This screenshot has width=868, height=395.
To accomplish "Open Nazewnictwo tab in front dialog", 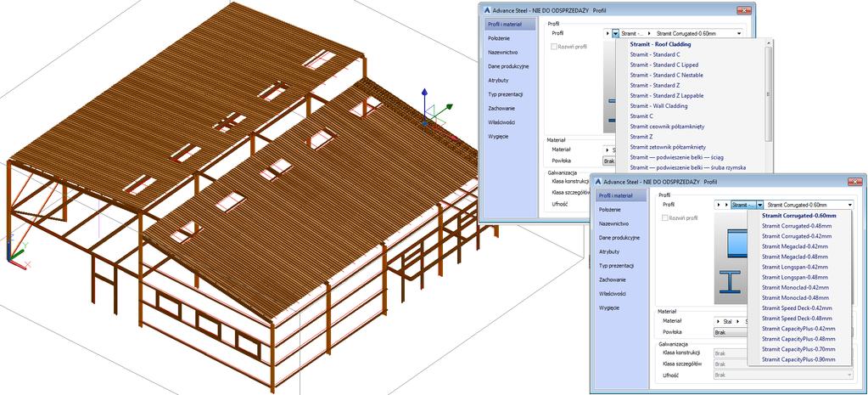I will pos(613,223).
